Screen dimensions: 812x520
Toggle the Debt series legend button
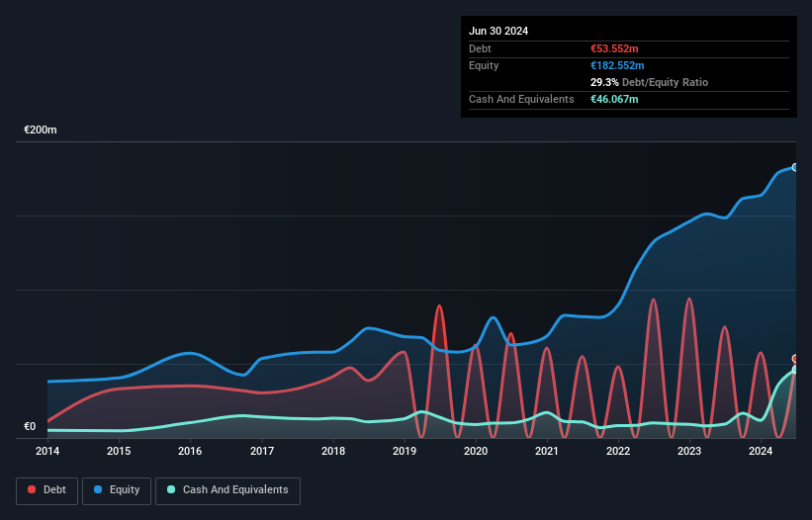coord(47,490)
